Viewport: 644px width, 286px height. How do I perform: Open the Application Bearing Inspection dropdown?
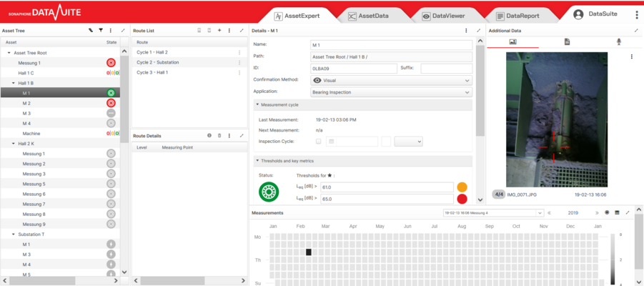(391, 92)
